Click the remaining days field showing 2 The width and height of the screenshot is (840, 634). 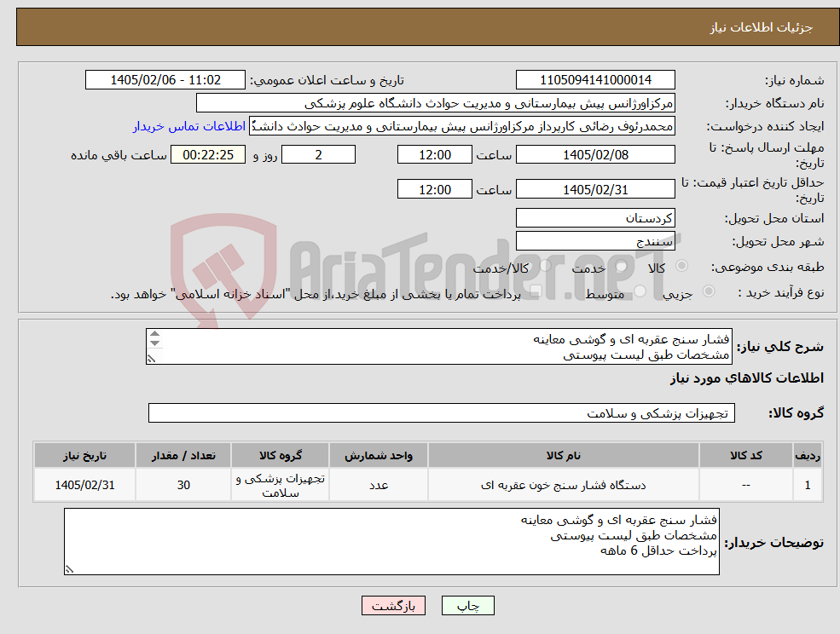(318, 155)
